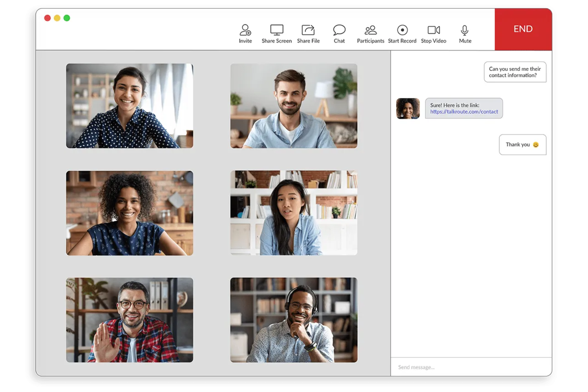Click the chat sender's avatar picture
This screenshot has height=392, width=588.
pyautogui.click(x=408, y=108)
